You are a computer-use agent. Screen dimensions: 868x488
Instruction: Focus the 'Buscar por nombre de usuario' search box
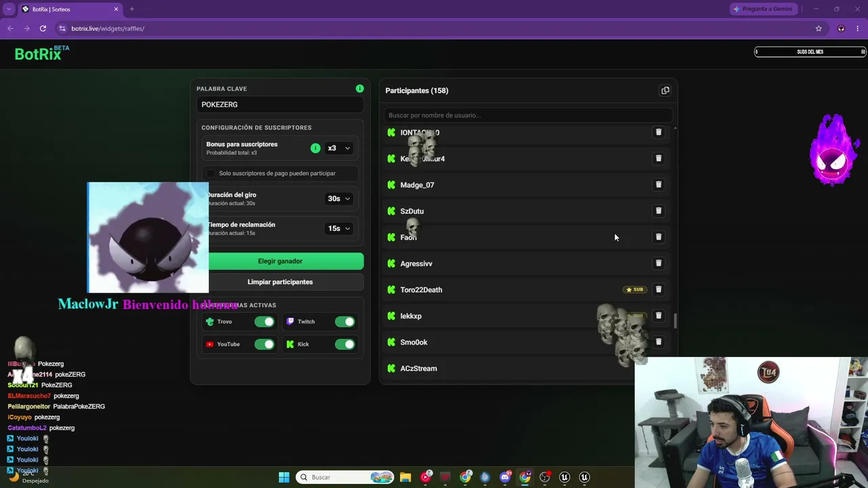(528, 115)
